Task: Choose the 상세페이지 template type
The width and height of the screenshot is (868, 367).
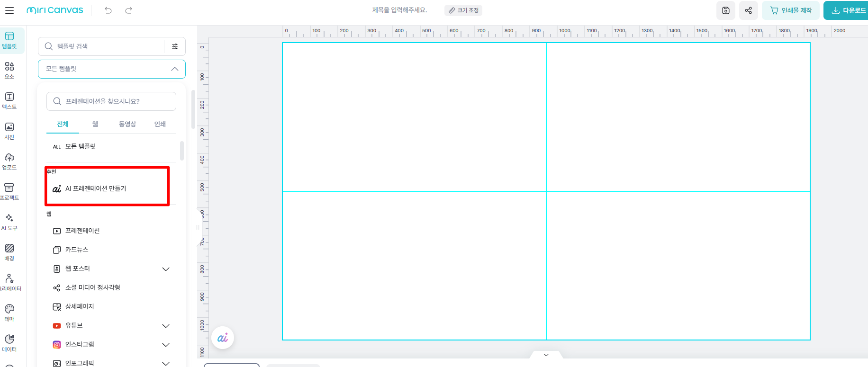Action: tap(111, 306)
